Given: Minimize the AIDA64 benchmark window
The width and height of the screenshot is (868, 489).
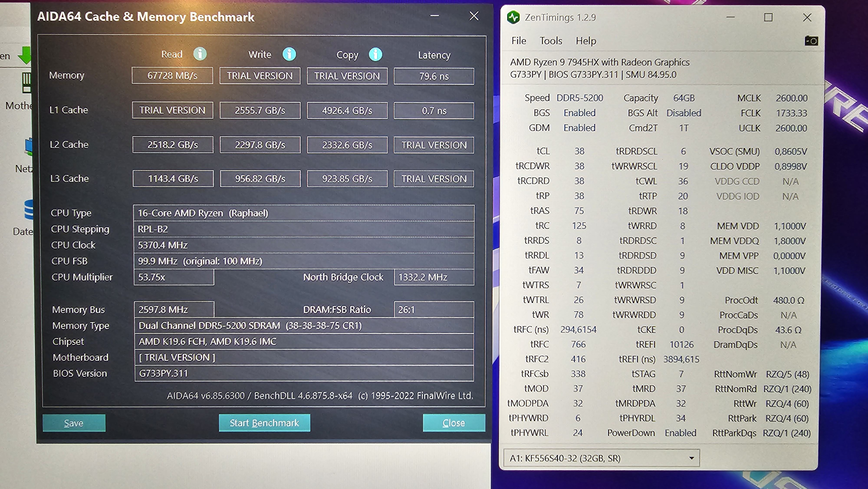Looking at the screenshot, I should point(435,16).
